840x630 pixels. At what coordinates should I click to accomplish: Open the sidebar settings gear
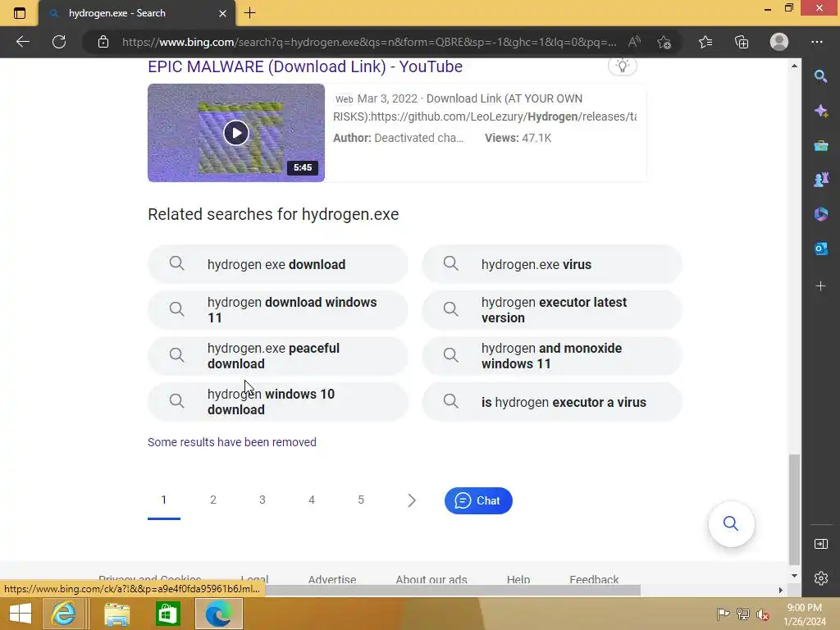(x=820, y=578)
